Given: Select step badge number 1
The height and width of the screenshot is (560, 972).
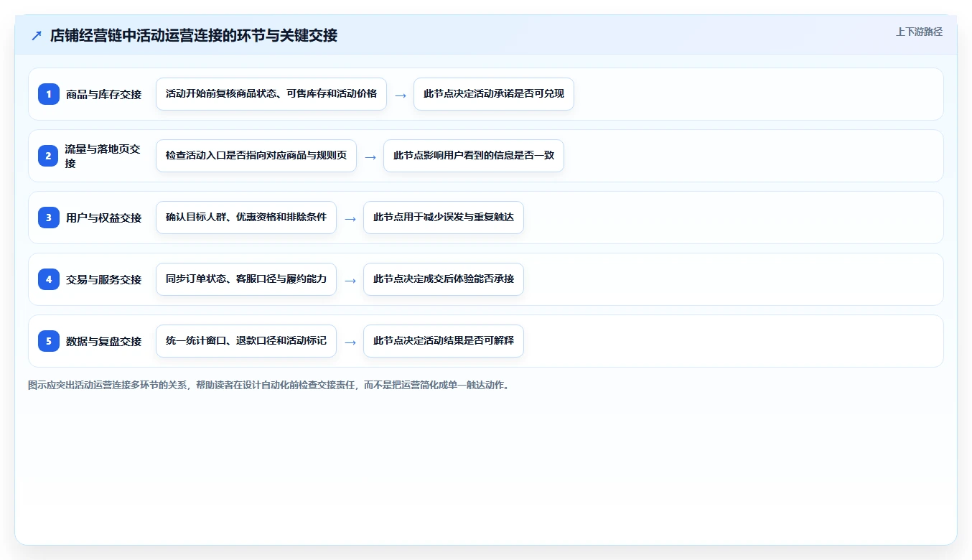Looking at the screenshot, I should coord(49,93).
